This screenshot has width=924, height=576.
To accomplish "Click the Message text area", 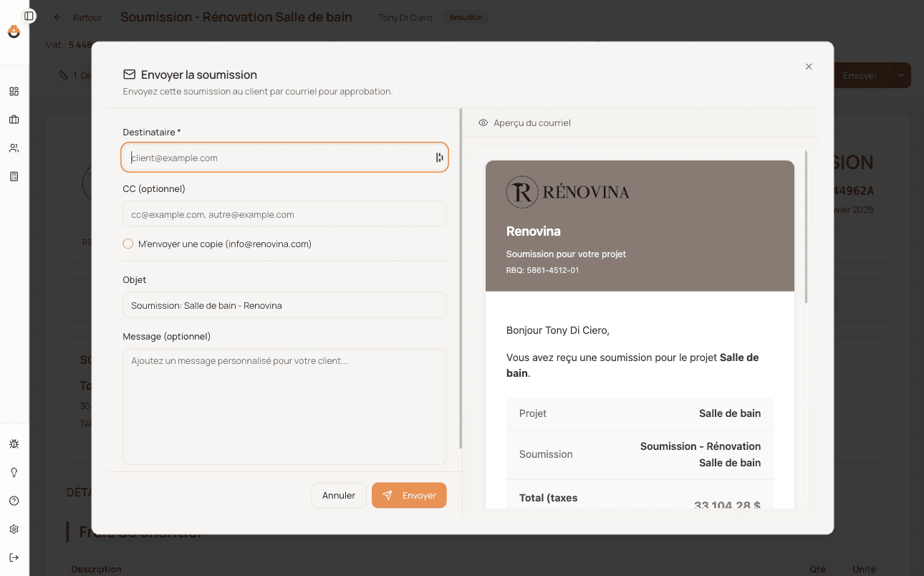I will click(284, 406).
